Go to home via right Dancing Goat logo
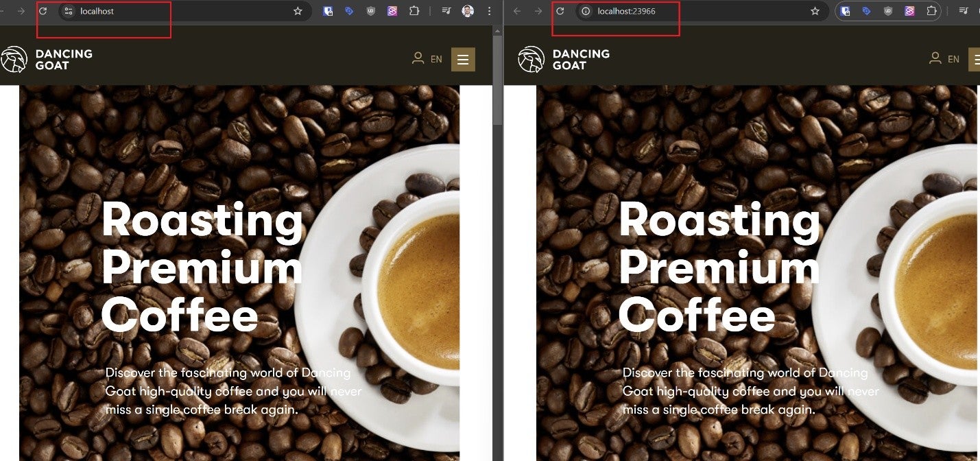This screenshot has width=980, height=461. 564,60
